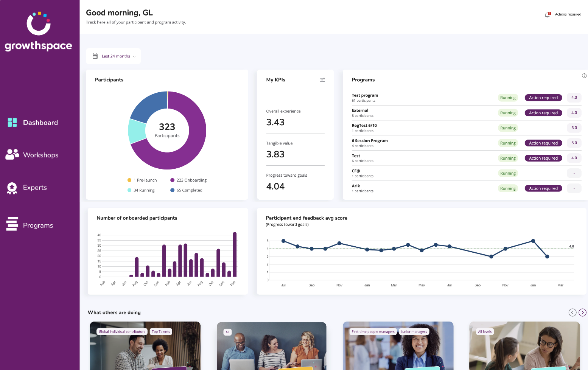Click Action required for Test program

pyautogui.click(x=543, y=98)
